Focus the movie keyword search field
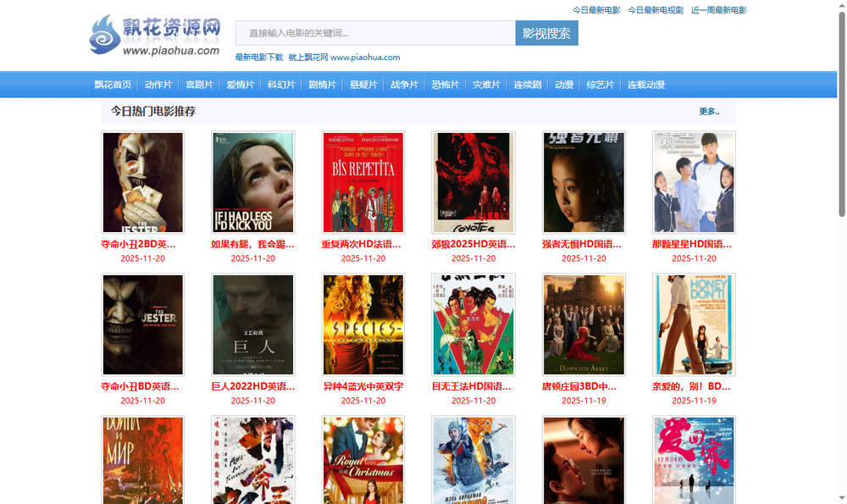847x504 pixels. tap(375, 33)
